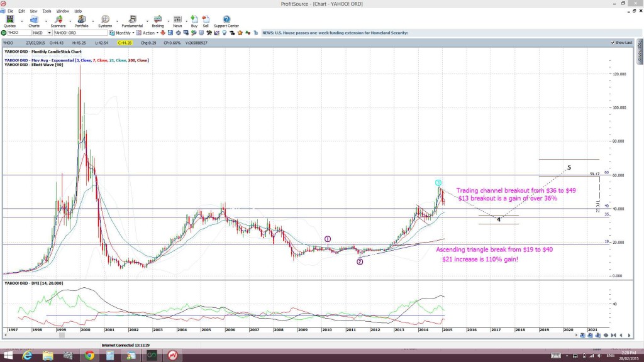Click the Ascending triangle break annotation
This screenshot has height=362, width=644.
tap(494, 255)
